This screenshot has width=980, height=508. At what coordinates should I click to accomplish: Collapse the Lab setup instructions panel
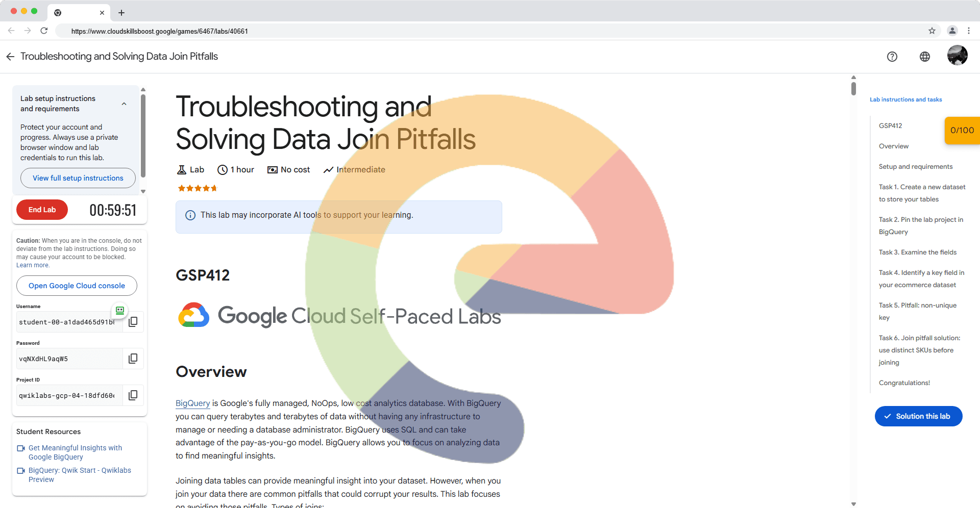pyautogui.click(x=124, y=104)
